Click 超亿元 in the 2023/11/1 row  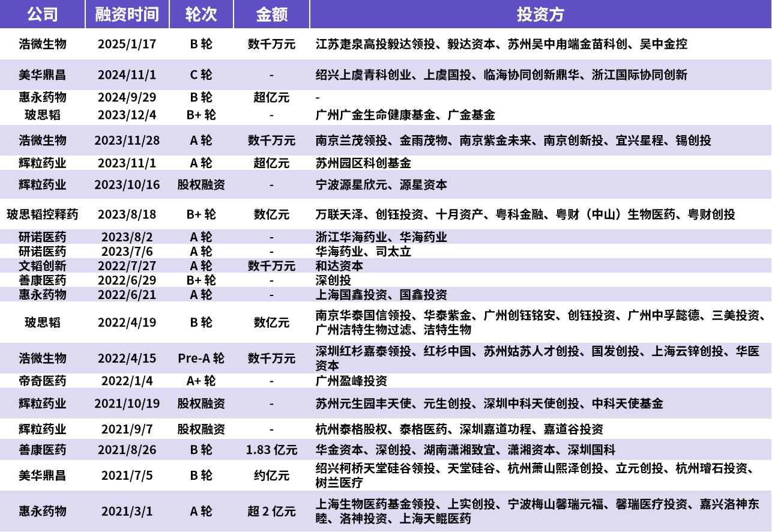click(271, 163)
